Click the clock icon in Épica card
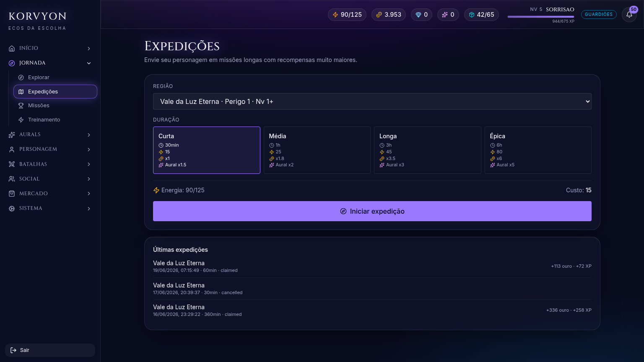Image resolution: width=644 pixels, height=362 pixels. click(493, 145)
